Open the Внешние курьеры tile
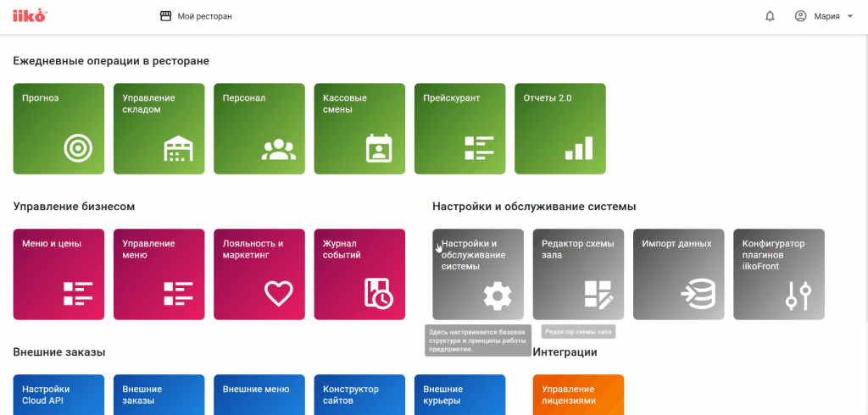The width and height of the screenshot is (868, 415). coord(459,395)
